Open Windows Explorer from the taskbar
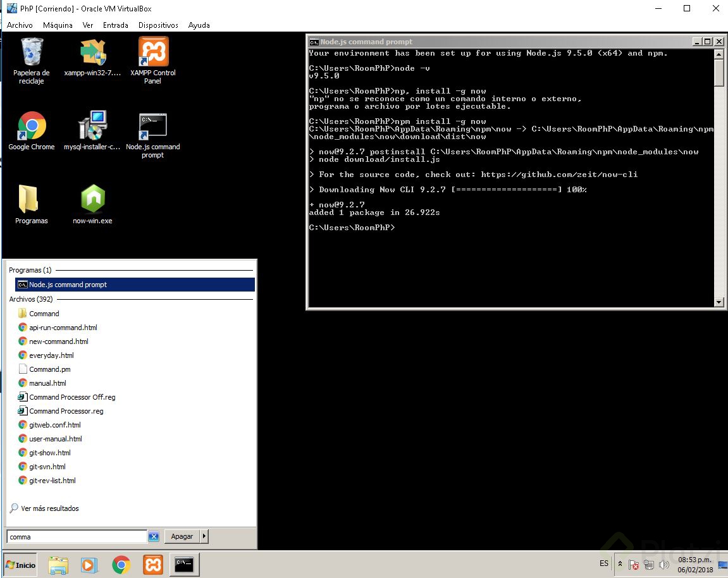 (x=58, y=565)
